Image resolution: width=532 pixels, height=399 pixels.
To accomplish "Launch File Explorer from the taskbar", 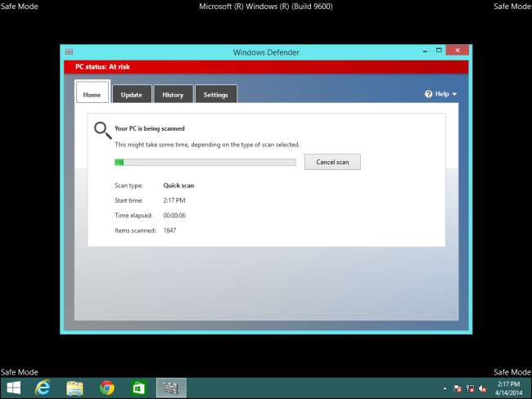I will click(74, 388).
